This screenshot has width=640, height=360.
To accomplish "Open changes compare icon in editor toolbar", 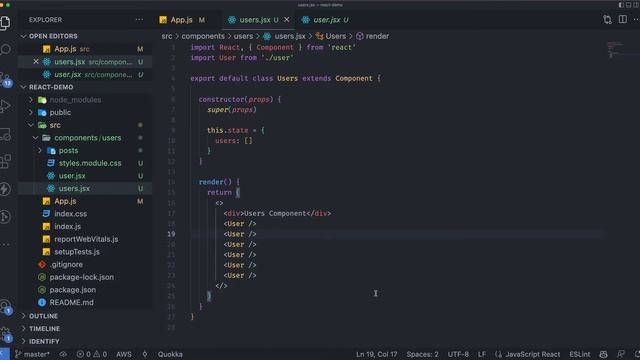I will pos(607,20).
